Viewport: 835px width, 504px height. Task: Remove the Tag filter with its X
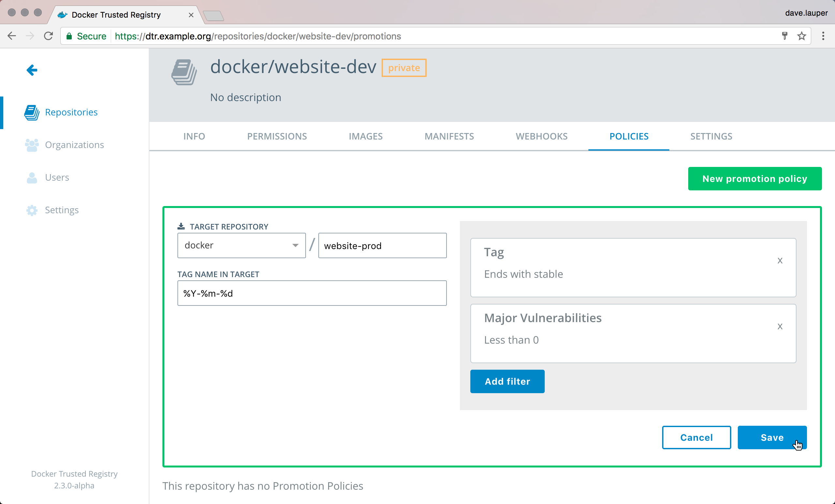click(780, 260)
